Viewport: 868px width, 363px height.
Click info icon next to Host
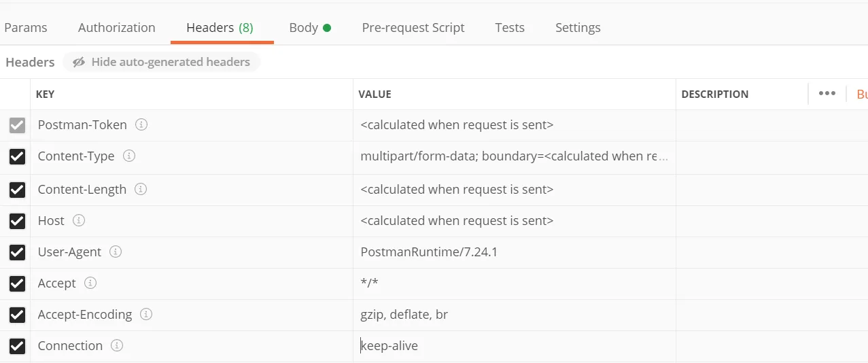coord(79,220)
